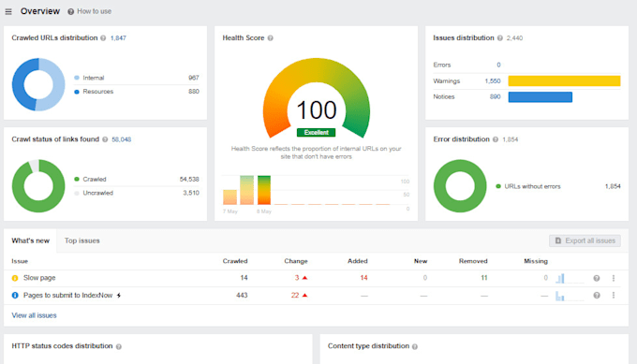Sort by the Missing column header

pyautogui.click(x=536, y=261)
